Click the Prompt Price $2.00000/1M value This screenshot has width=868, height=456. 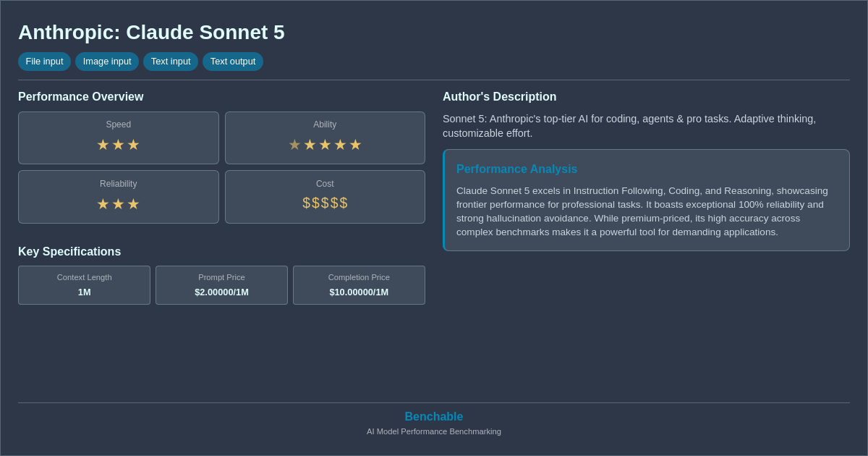click(221, 292)
